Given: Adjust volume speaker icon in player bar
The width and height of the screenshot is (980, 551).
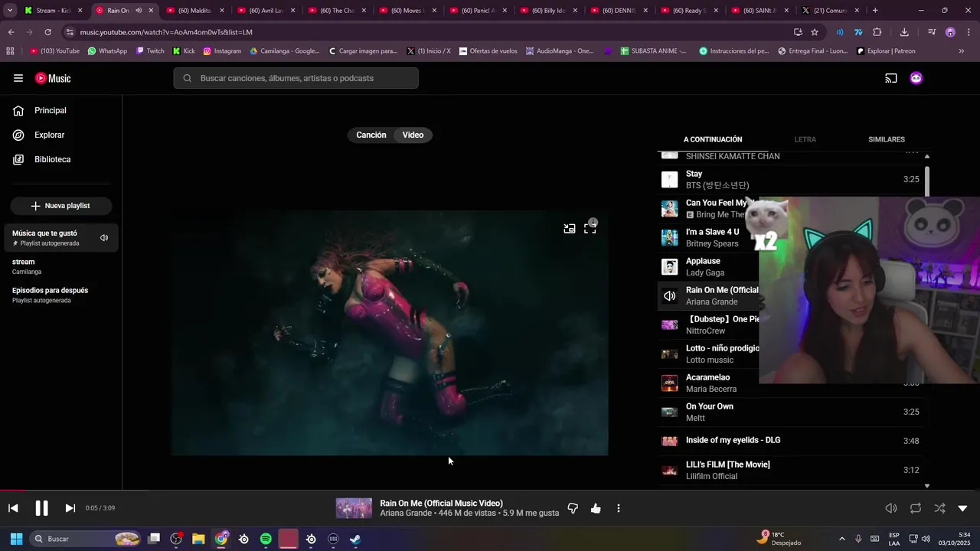Looking at the screenshot, I should tap(891, 508).
